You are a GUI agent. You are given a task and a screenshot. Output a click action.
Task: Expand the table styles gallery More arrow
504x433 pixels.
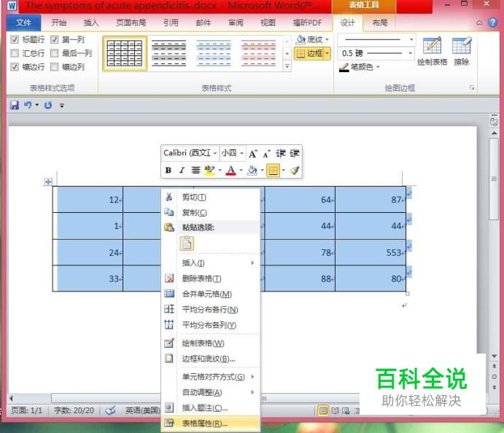pos(287,66)
